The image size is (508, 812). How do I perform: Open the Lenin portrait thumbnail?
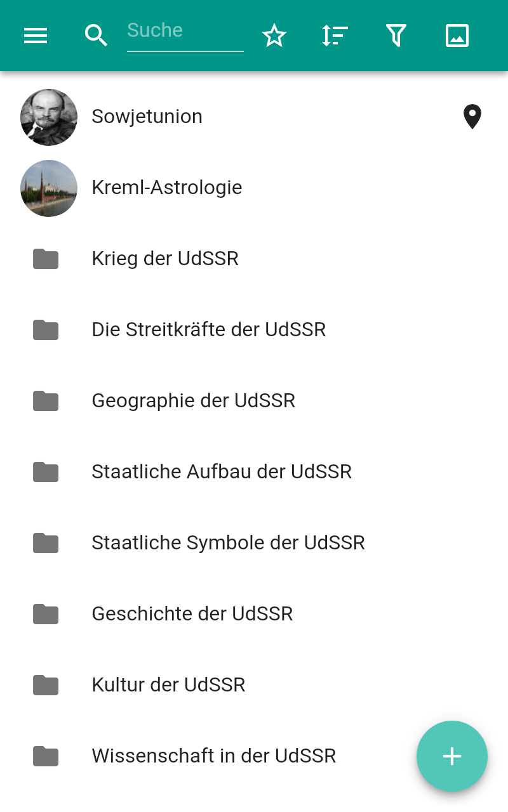pyautogui.click(x=49, y=117)
